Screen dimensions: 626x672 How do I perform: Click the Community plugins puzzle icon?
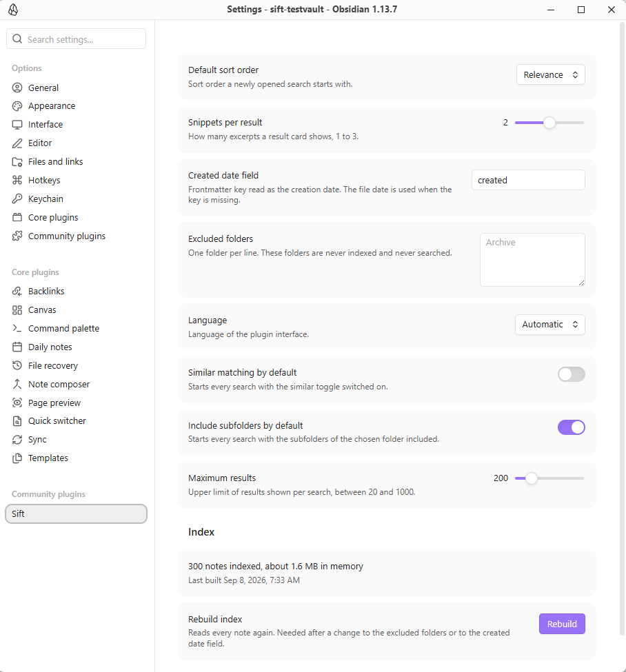click(x=17, y=236)
